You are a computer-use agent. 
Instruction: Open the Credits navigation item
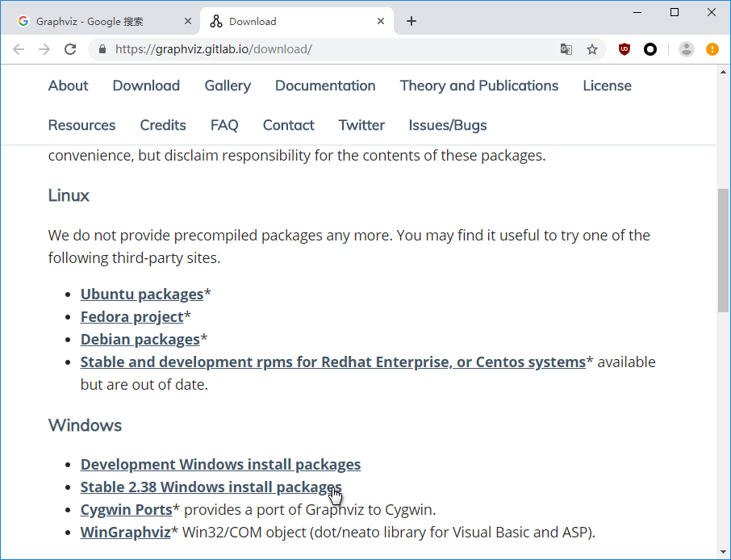point(163,125)
